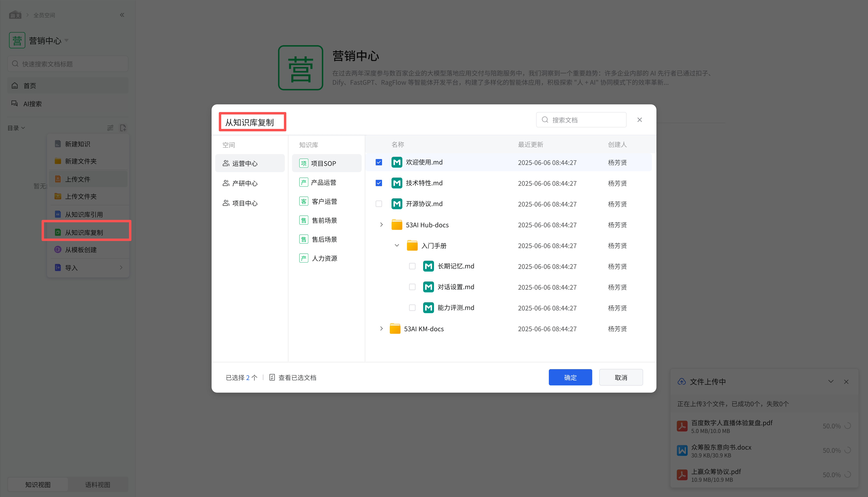Uncheck the 欢迎使用.md checkbox

tap(379, 162)
